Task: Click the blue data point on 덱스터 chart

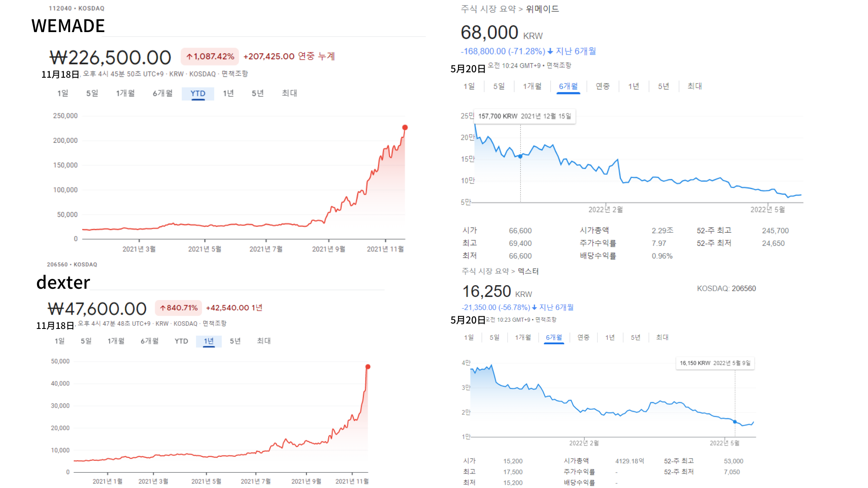Action: pyautogui.click(x=735, y=422)
